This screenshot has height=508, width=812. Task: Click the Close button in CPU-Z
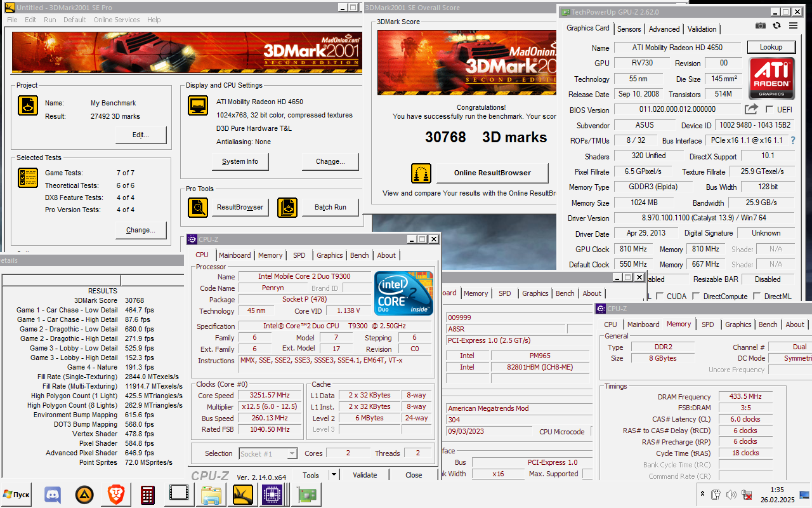pyautogui.click(x=414, y=475)
